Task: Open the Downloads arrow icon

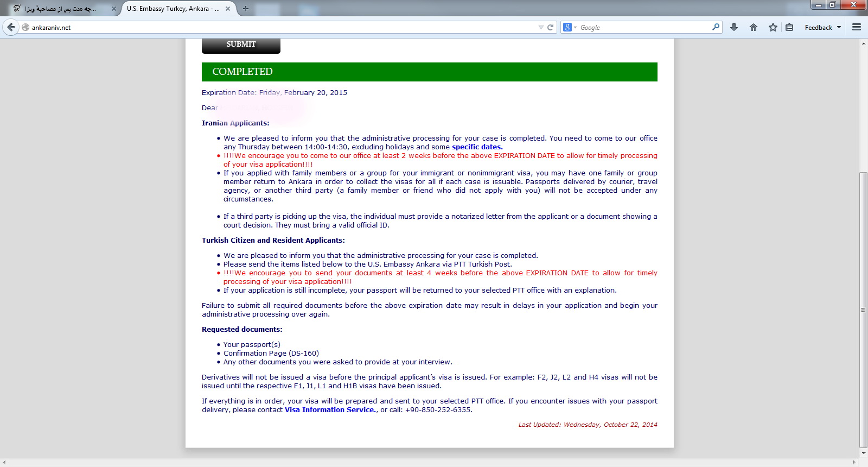Action: tap(734, 27)
